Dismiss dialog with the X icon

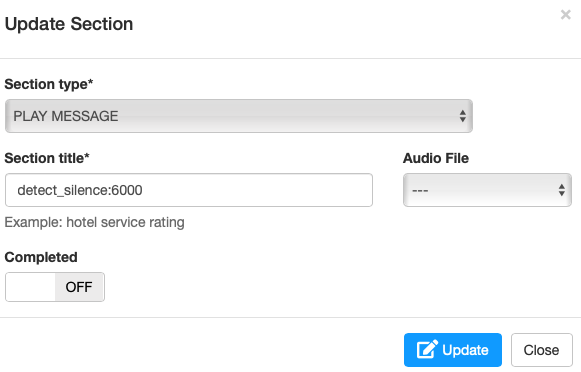coord(565,15)
